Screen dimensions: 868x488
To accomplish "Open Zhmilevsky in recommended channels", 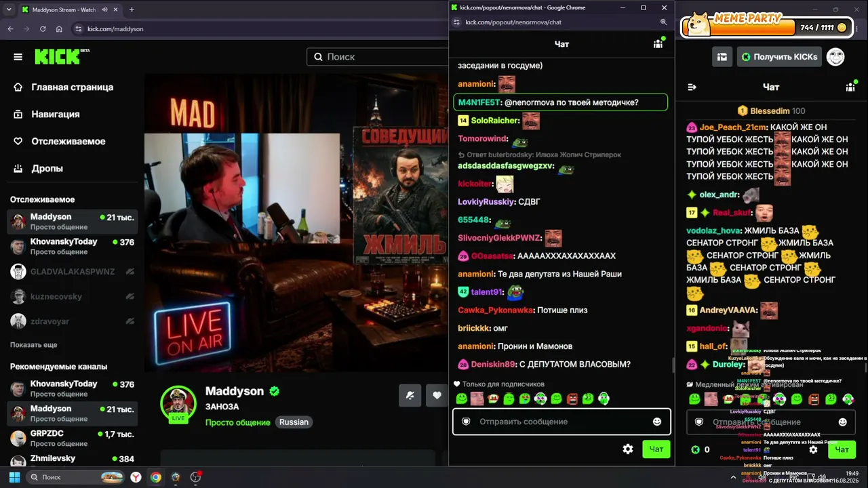I will tap(72, 460).
